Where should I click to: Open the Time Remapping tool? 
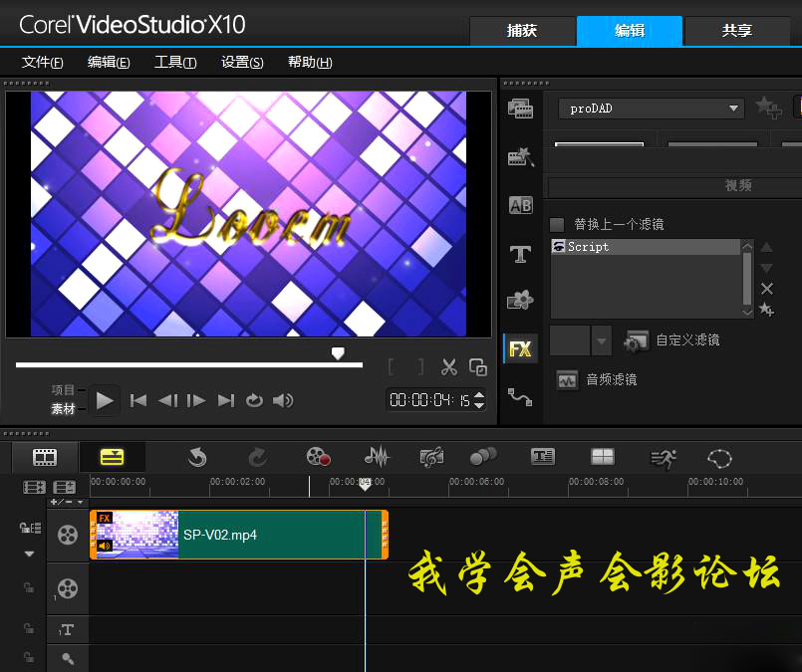663,459
